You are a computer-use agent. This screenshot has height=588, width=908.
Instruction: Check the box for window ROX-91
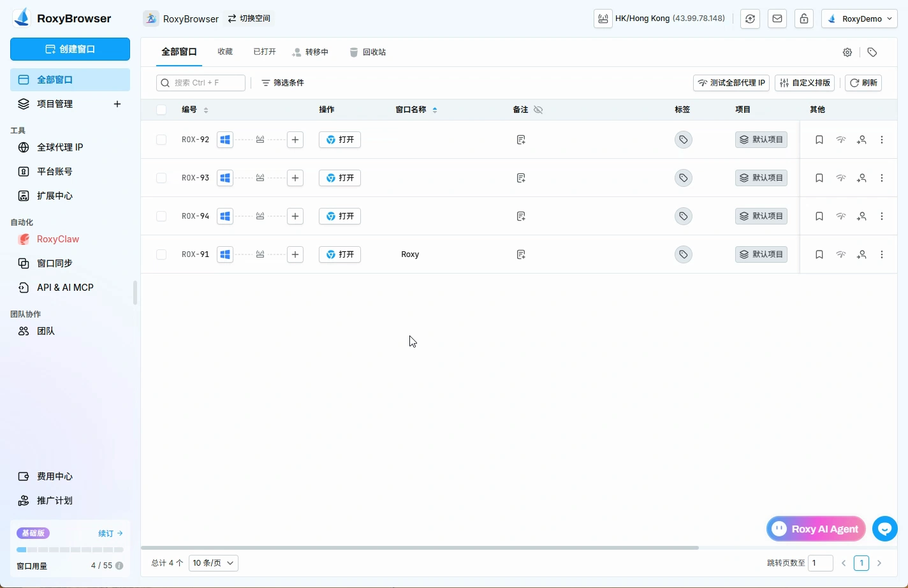coord(161,254)
